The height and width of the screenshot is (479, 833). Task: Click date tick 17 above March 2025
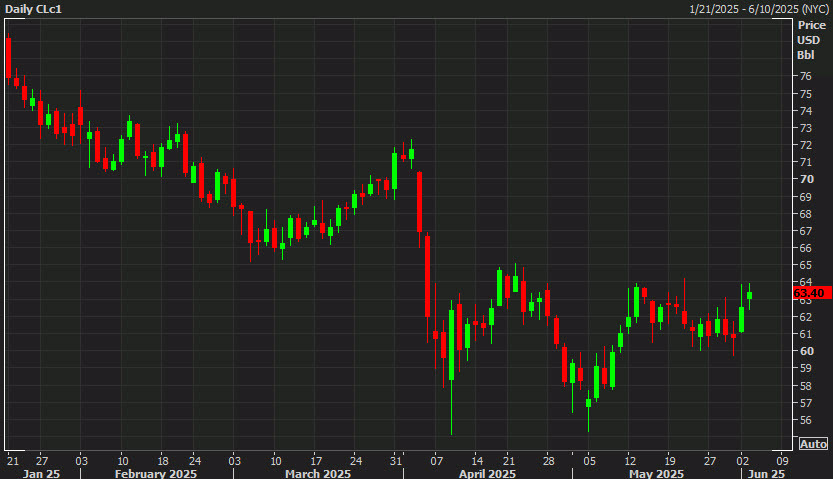point(316,461)
